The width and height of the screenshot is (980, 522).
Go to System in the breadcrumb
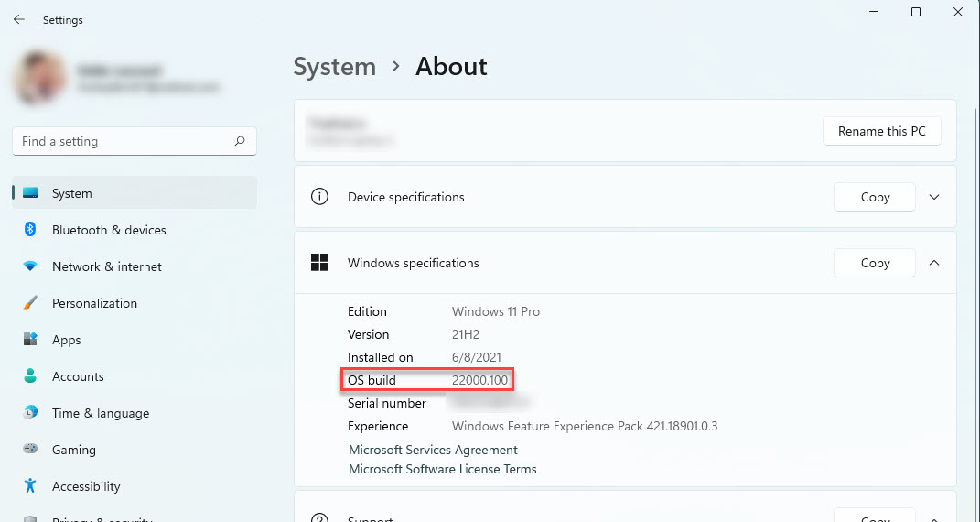pos(334,67)
